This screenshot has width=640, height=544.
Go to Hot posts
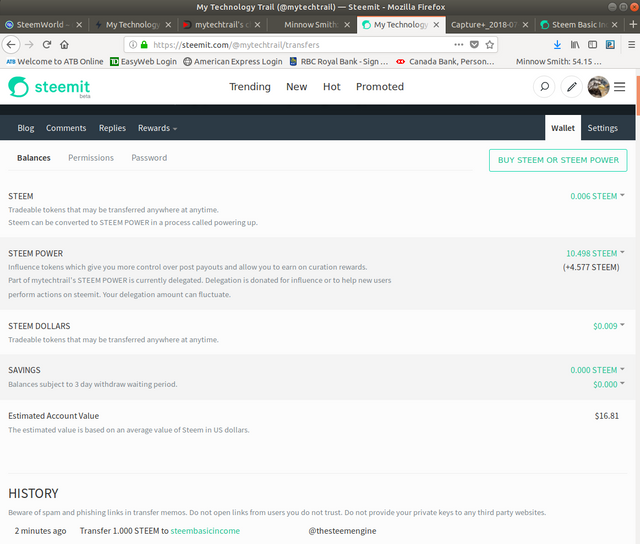pyautogui.click(x=331, y=87)
